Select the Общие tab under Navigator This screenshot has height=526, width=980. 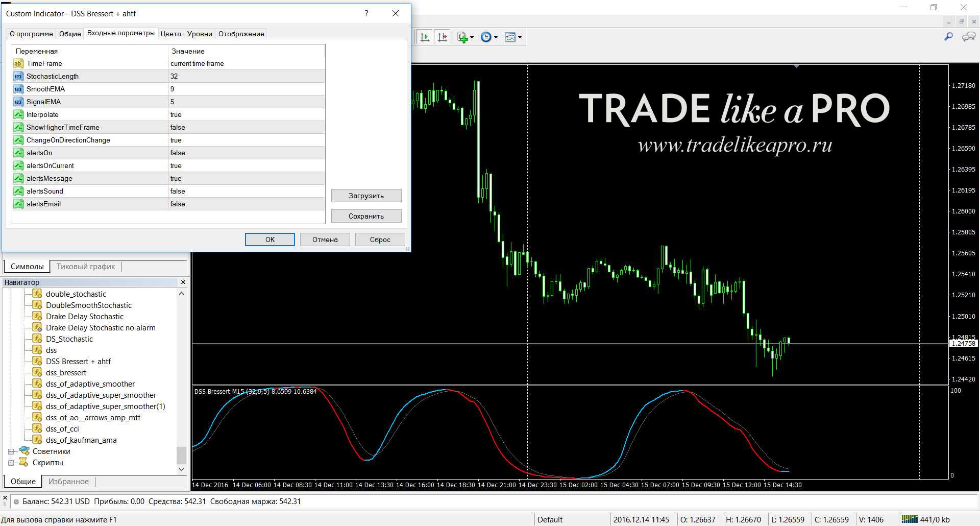23,481
